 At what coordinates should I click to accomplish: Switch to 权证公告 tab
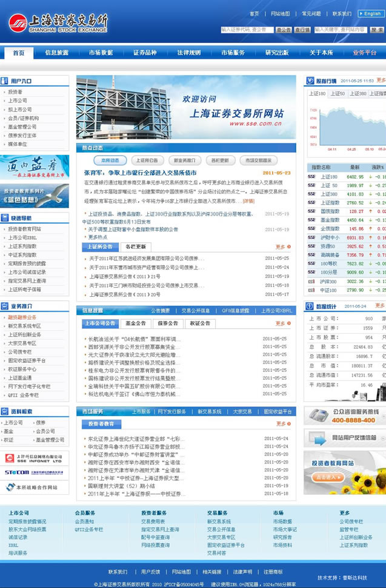tap(200, 323)
